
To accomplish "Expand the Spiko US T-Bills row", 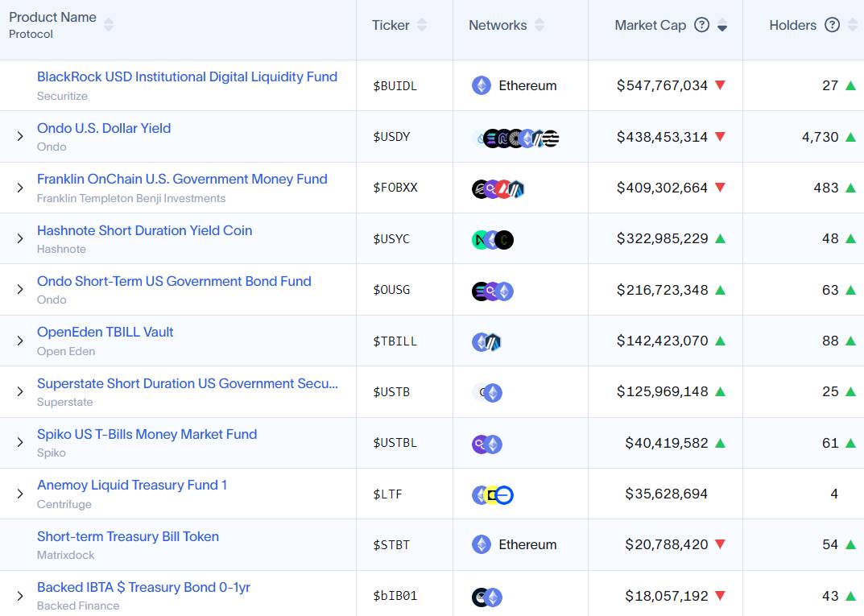I will coord(20,442).
